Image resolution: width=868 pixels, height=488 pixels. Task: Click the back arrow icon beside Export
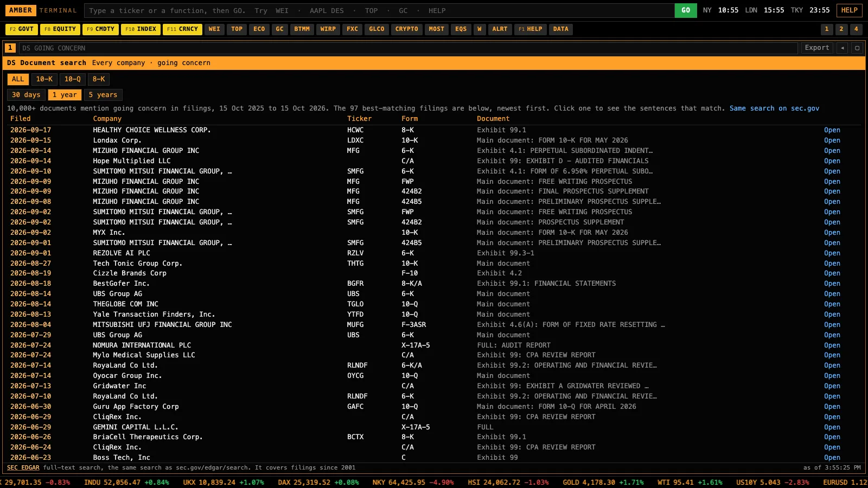(843, 48)
